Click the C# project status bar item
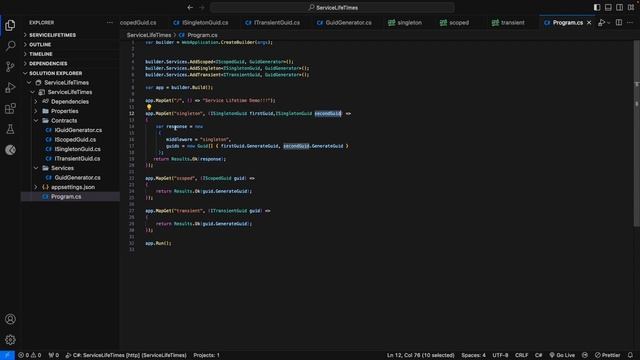Viewport: 640px width, 360px height. (126, 355)
